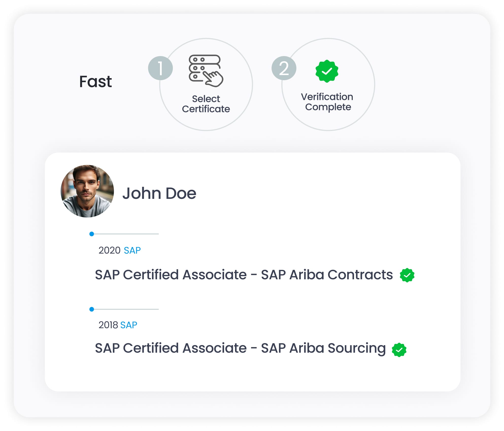Click verified badge beside SAP Ariba Sourcing
This screenshot has width=504, height=431.
point(399,350)
